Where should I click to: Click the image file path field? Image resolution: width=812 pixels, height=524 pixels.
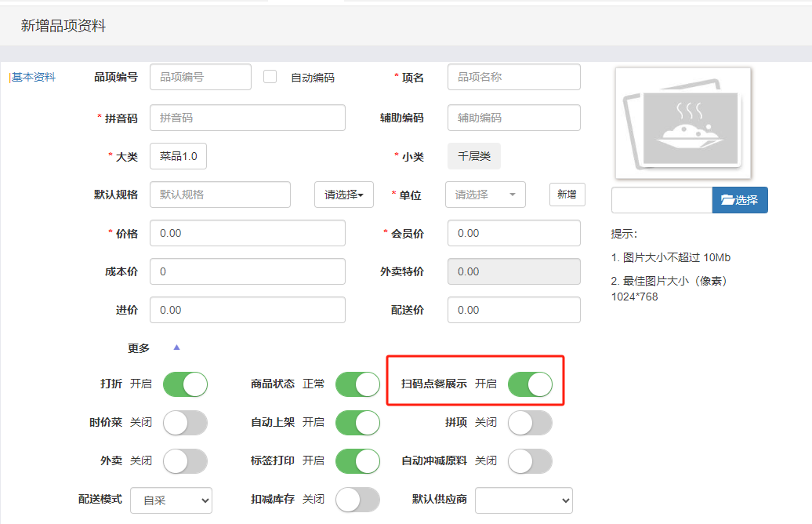point(662,200)
